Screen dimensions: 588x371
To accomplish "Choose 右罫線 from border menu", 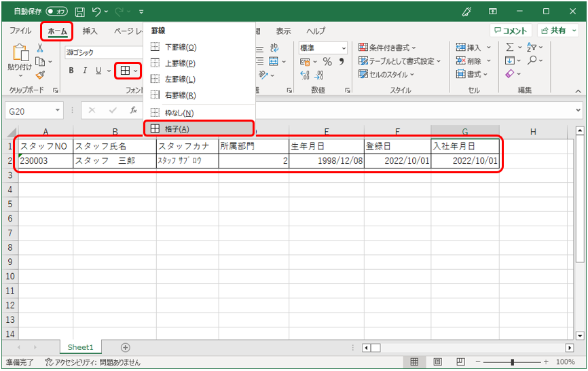I will 199,95.
